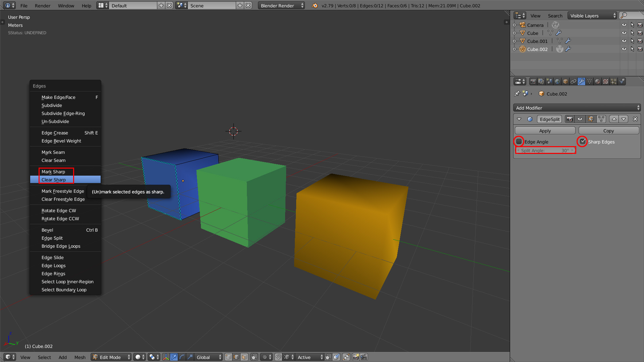The width and height of the screenshot is (644, 362).
Task: Click the Copy modifier button
Action: (x=608, y=131)
